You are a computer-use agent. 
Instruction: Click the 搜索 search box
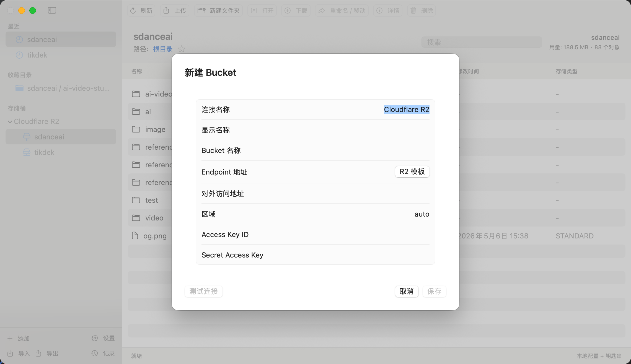tap(482, 42)
